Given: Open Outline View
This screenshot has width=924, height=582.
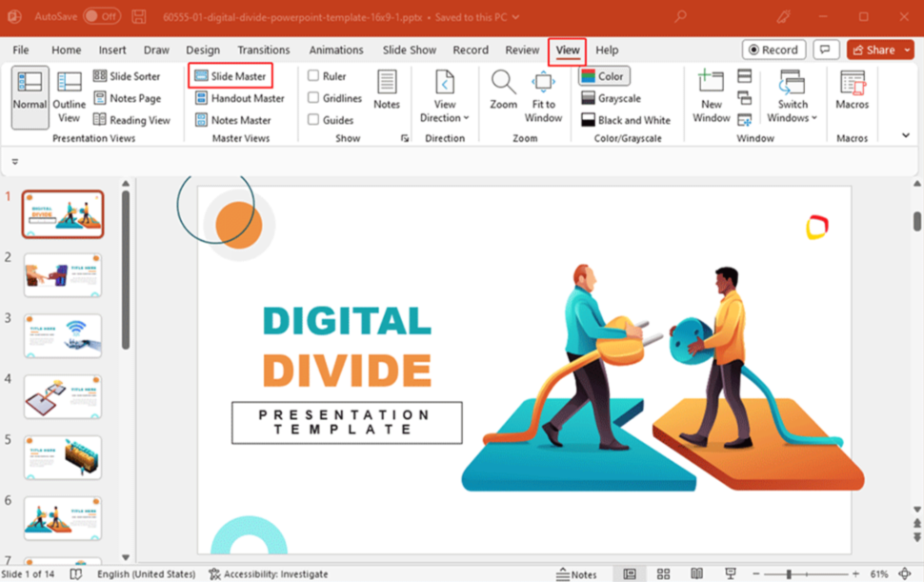Looking at the screenshot, I should click(x=69, y=97).
